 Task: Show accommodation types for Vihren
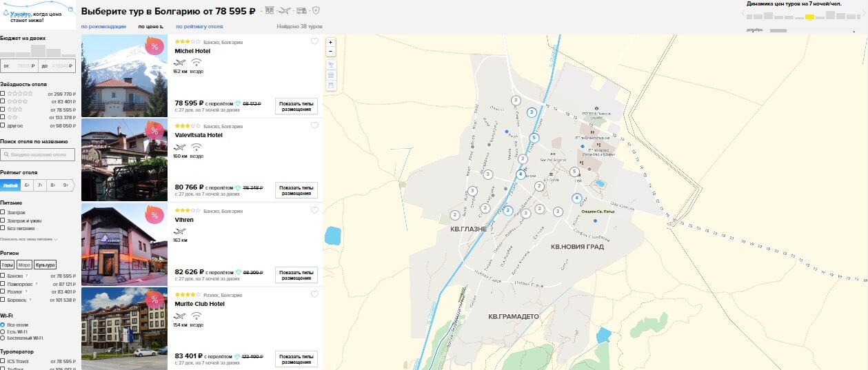296,274
